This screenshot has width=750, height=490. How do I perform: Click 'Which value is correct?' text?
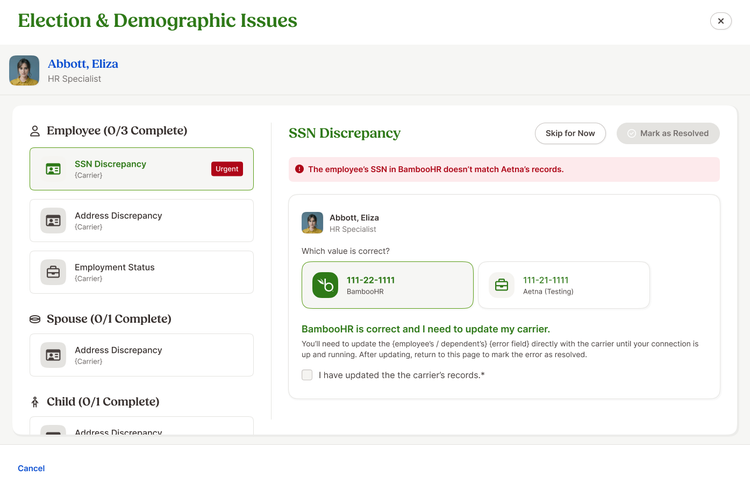point(345,251)
